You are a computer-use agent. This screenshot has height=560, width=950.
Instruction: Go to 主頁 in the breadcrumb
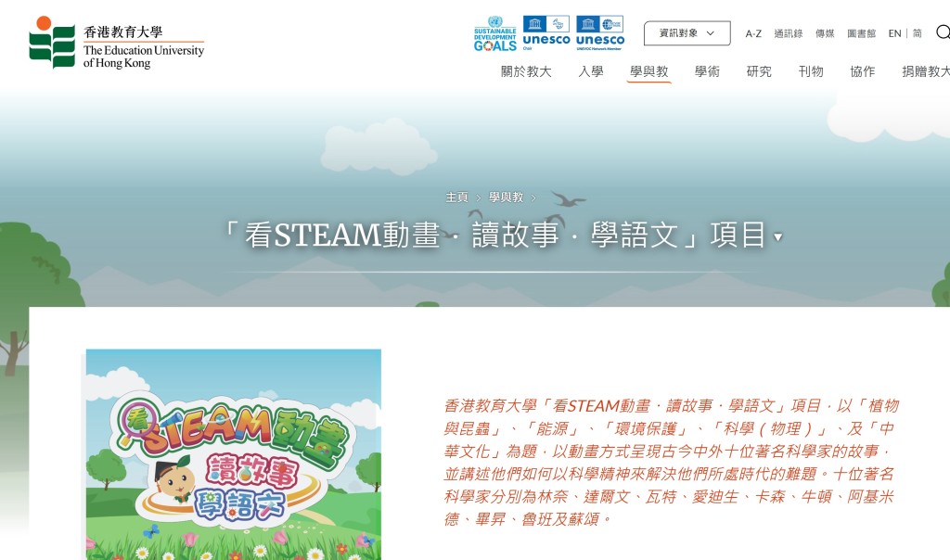[x=456, y=197]
